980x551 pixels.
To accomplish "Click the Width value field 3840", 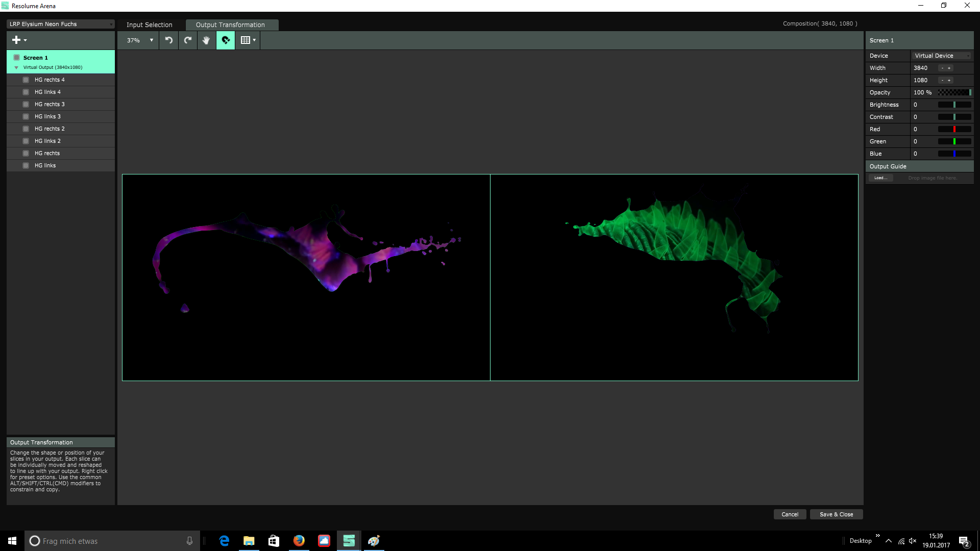I will point(921,68).
